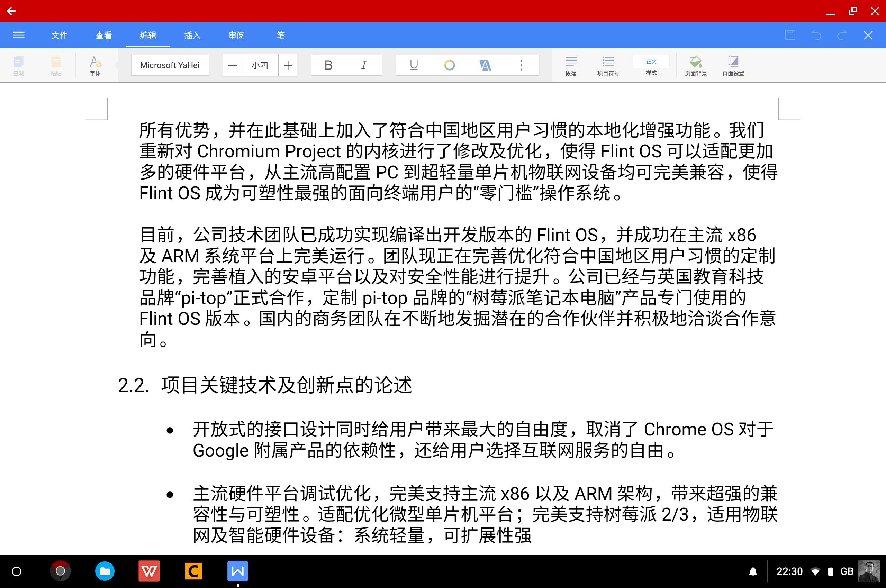Switch to the 笔 pen tab
This screenshot has height=588, width=886.
click(281, 35)
